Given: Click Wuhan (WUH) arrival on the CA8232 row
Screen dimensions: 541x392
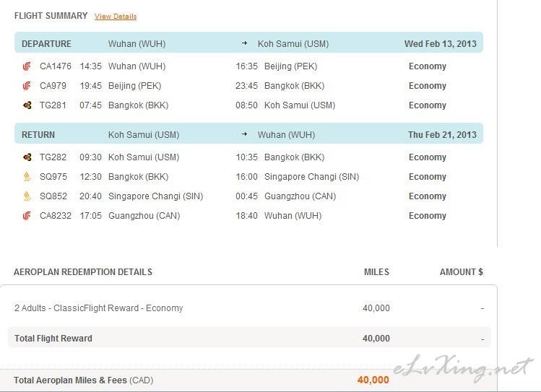Looking at the screenshot, I should (x=293, y=216).
